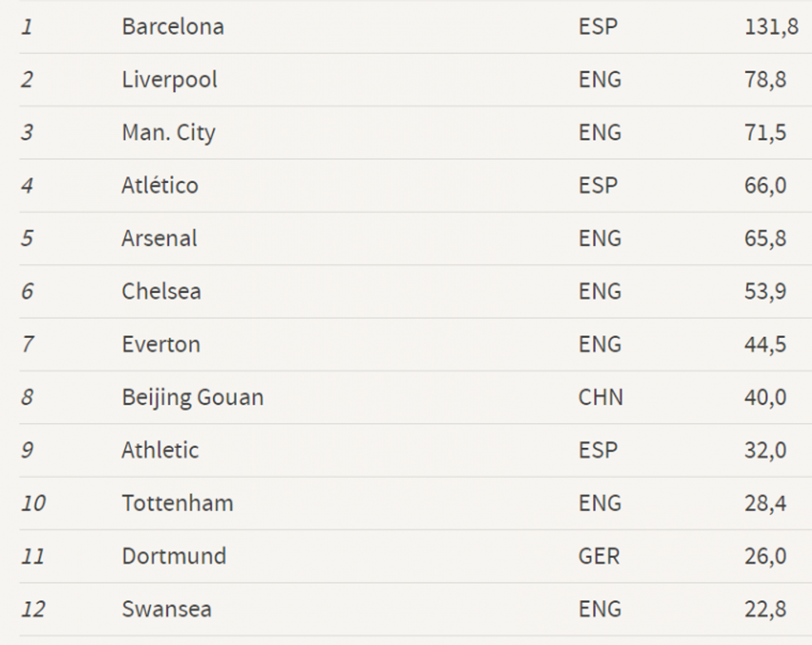This screenshot has height=645, width=812.
Task: Click the 78,8 value for Liverpool
Action: [765, 79]
